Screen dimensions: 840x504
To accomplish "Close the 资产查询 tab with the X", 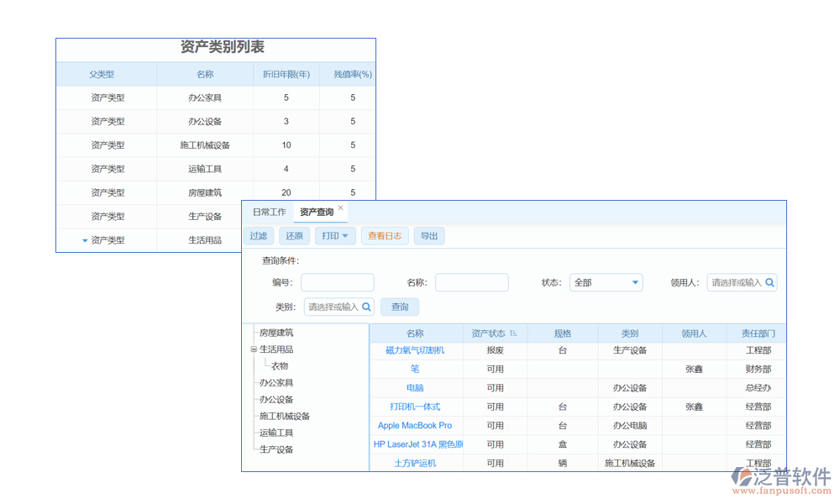I will [340, 207].
